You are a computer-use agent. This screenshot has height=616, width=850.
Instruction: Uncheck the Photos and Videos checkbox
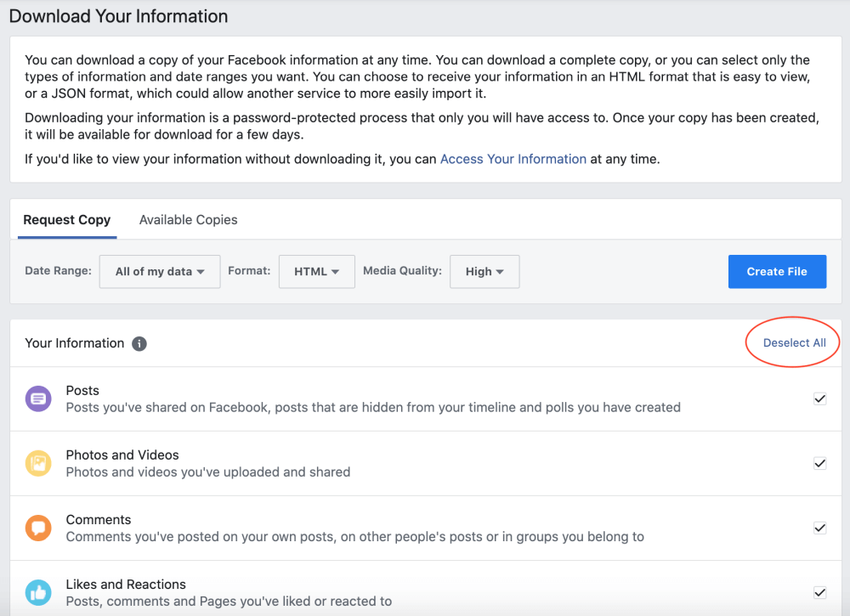819,463
